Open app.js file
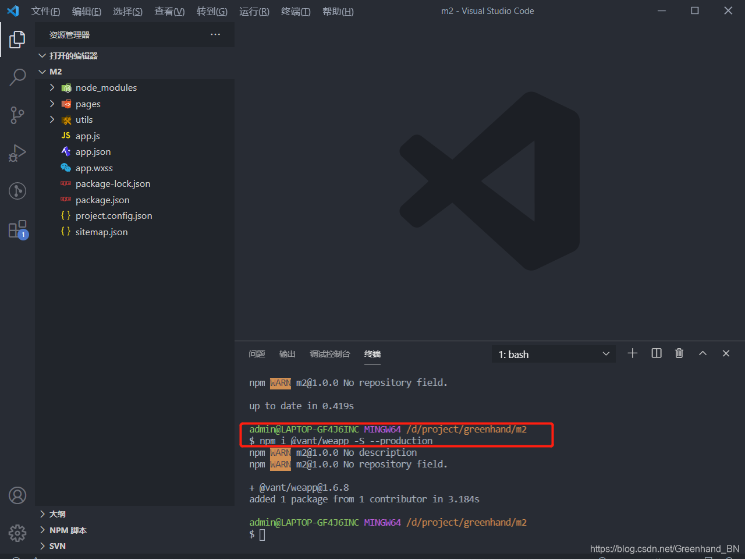The width and height of the screenshot is (745, 560). point(87,136)
